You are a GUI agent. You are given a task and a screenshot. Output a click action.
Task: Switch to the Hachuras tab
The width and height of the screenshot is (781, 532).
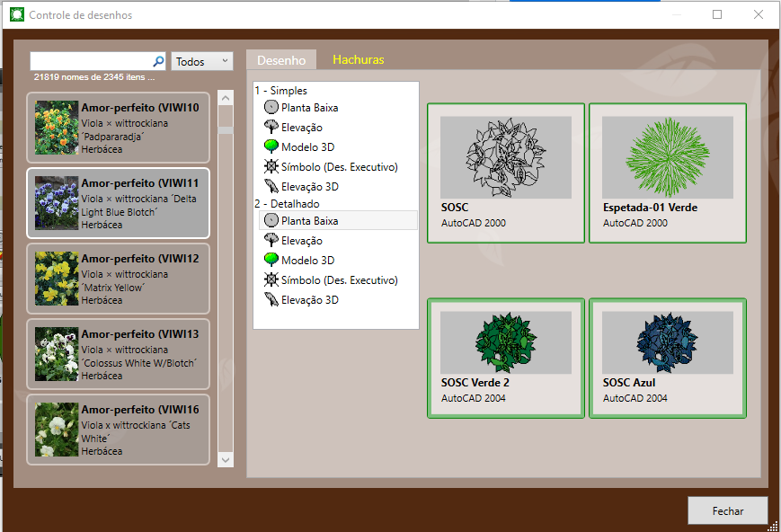(x=358, y=60)
